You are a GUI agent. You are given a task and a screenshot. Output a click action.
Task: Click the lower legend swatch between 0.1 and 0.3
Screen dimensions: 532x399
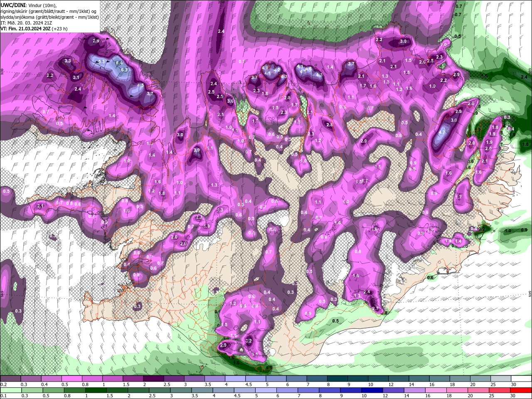10,390
